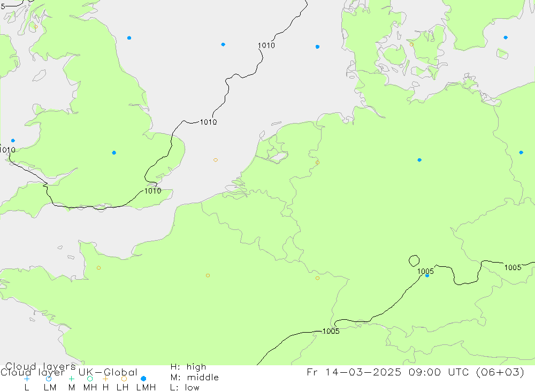Click the small closed isobar loop in southern Germany
Viewport: 535px width, 392px height.
pos(414,261)
